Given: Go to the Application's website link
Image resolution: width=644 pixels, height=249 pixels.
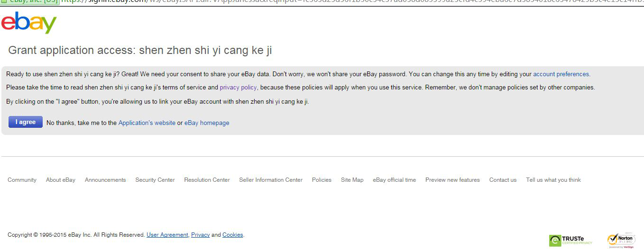Looking at the screenshot, I should (147, 123).
